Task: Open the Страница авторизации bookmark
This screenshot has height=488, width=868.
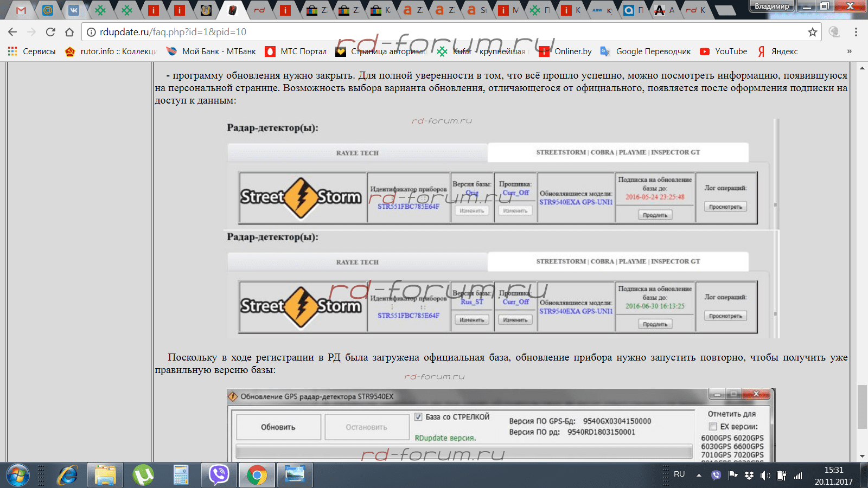Action: click(x=381, y=52)
